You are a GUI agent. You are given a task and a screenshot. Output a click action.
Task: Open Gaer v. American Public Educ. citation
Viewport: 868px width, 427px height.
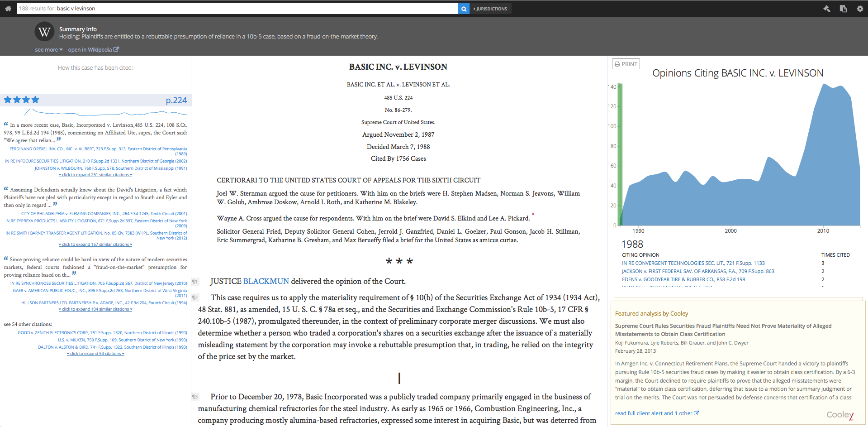point(100,293)
